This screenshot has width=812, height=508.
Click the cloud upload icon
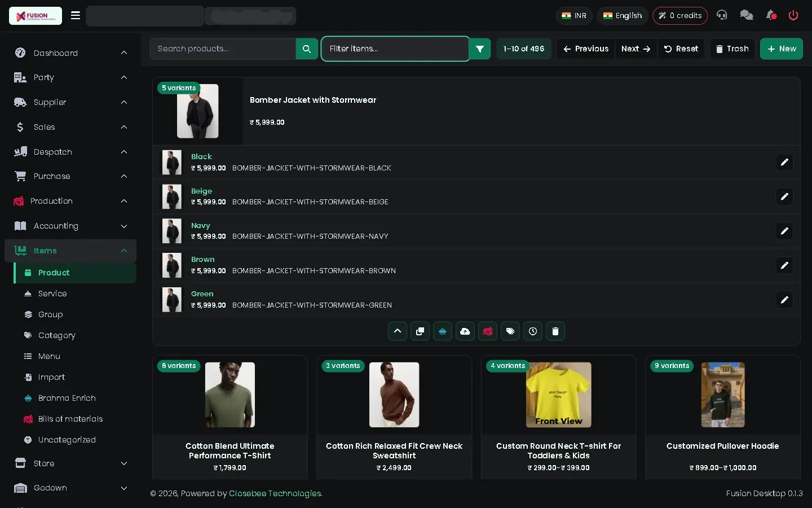tap(465, 331)
